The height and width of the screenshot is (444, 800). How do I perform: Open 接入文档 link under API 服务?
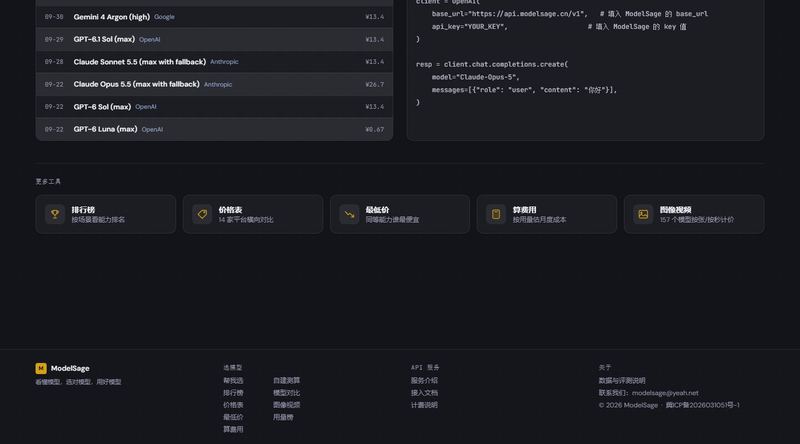coord(424,393)
